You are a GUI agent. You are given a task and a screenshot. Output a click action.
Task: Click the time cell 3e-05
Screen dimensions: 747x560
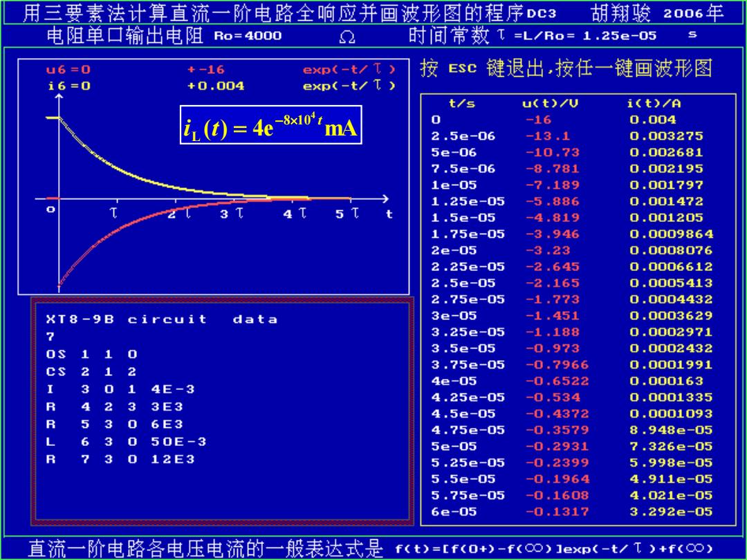[454, 316]
